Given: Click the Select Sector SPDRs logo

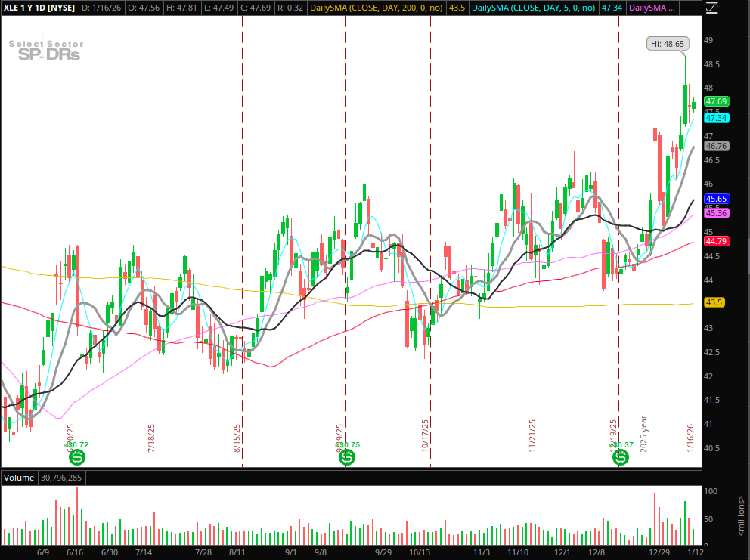Looking at the screenshot, I should (46, 50).
